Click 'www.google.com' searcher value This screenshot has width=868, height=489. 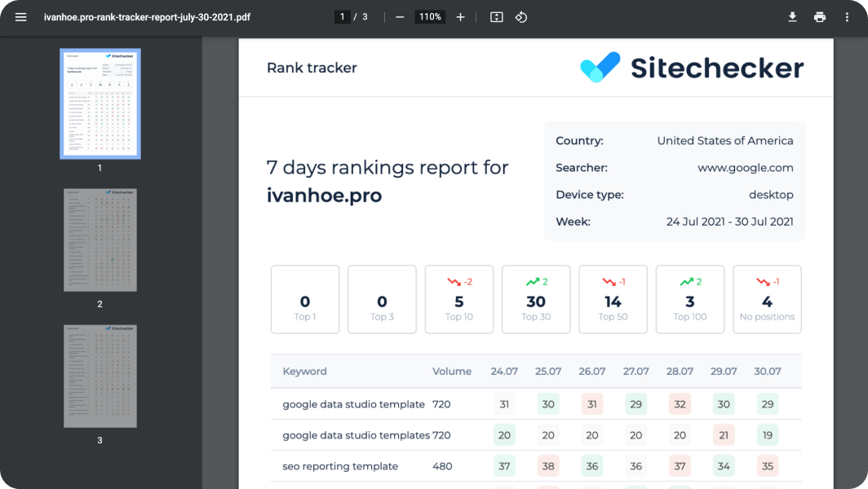pos(745,168)
